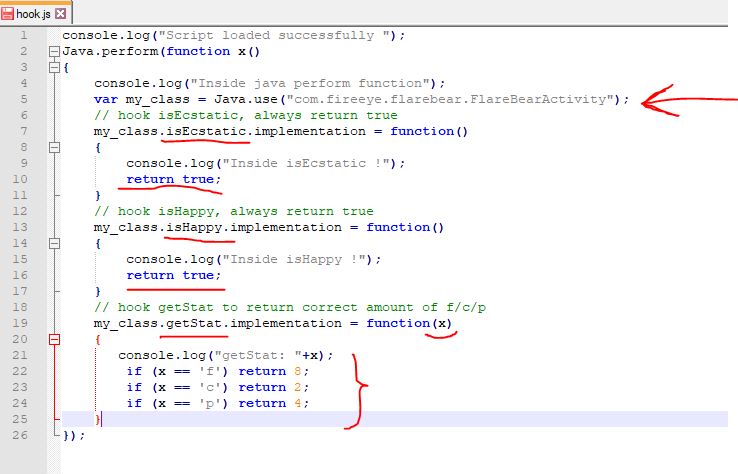Collapse the red fold marker at line 20
This screenshot has width=738, height=474.
(55, 339)
